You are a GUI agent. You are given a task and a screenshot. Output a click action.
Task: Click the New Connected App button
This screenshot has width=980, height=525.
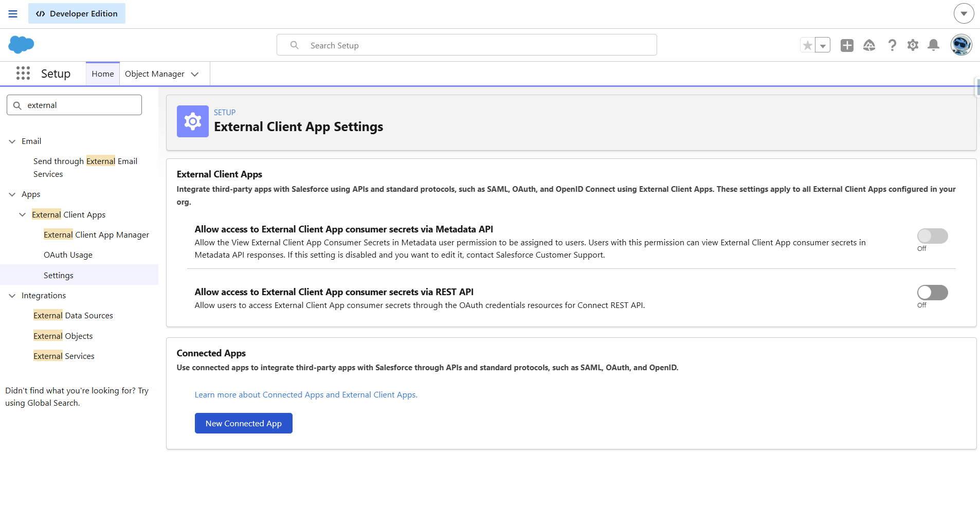pos(244,423)
